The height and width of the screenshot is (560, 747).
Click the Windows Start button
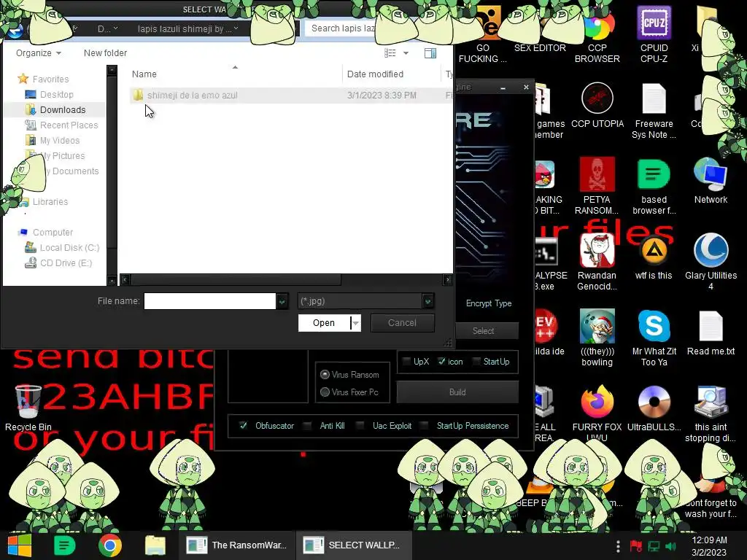[20, 545]
